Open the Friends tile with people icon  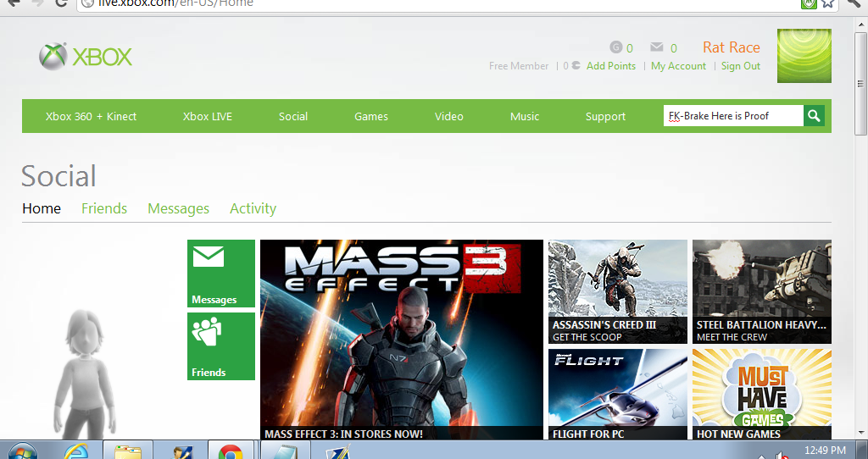point(221,346)
